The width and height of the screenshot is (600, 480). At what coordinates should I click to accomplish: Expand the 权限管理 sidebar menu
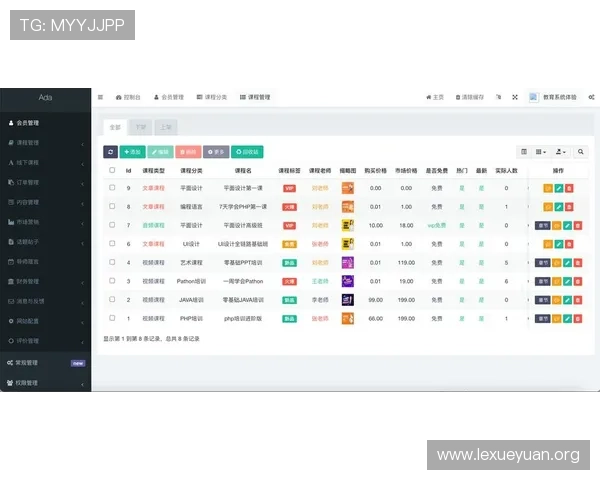click(46, 383)
